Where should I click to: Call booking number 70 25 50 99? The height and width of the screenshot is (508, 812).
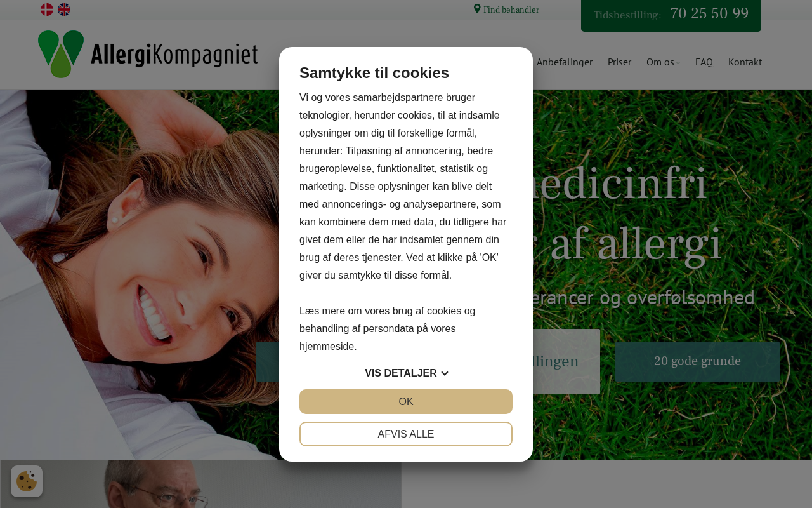coord(709,13)
